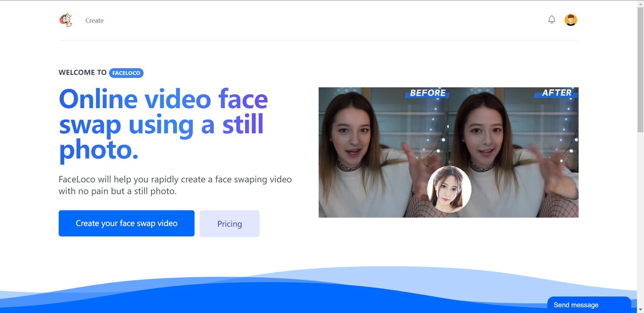Screen dimensions: 644x313
Task: Click the BEFORE label on image
Action: pos(428,93)
